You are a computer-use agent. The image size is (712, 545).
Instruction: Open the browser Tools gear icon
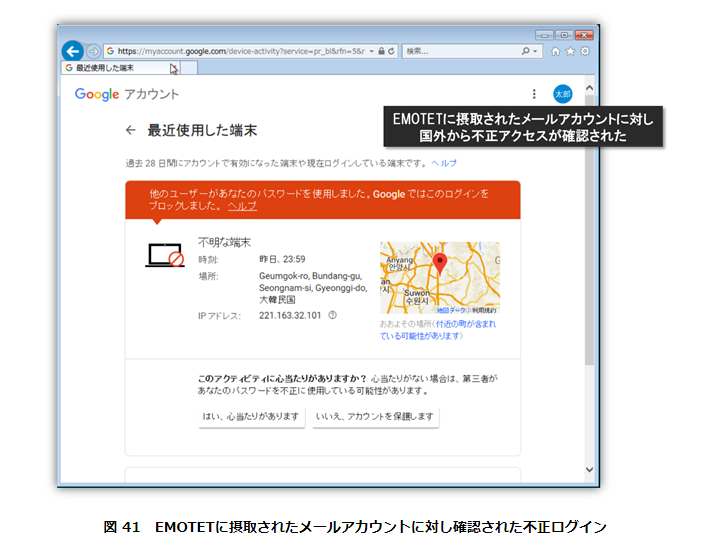(x=585, y=50)
